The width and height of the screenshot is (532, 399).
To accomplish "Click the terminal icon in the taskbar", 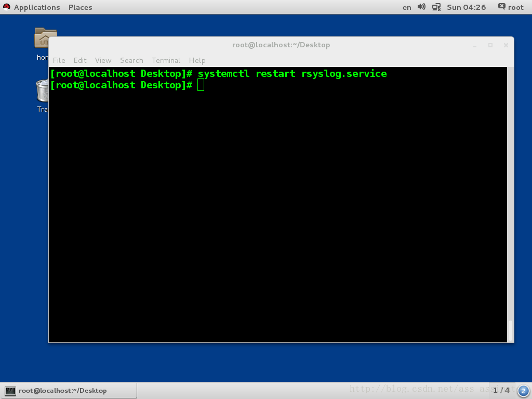I will 10,391.
